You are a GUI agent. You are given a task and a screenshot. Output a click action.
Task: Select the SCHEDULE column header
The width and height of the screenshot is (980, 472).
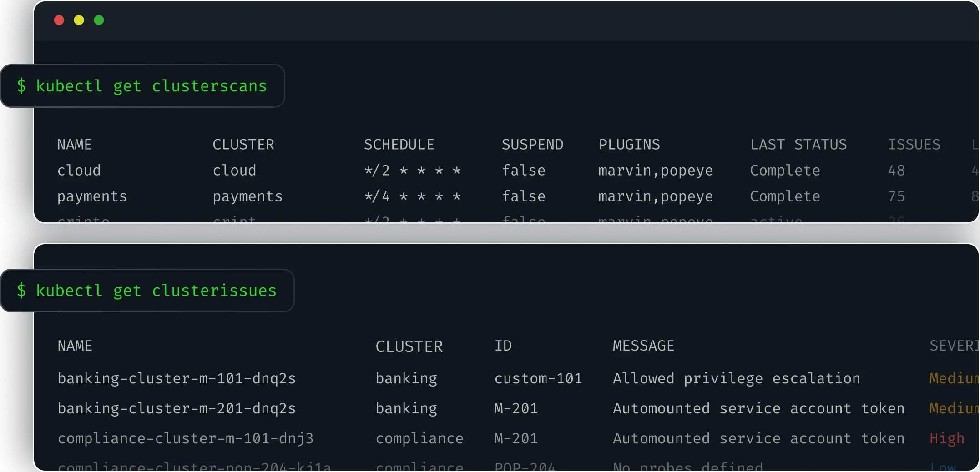click(399, 145)
